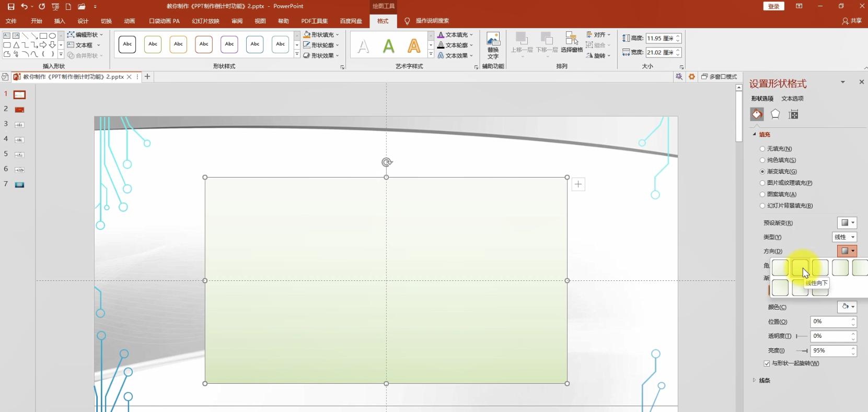868x412 pixels.
Task: Click the rotate handle above the shape
Action: tap(387, 162)
